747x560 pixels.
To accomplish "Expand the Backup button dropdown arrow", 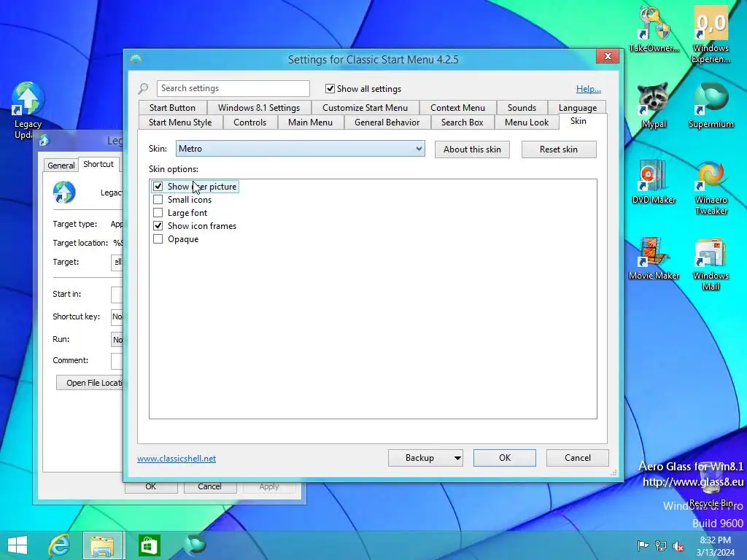I will pyautogui.click(x=457, y=458).
